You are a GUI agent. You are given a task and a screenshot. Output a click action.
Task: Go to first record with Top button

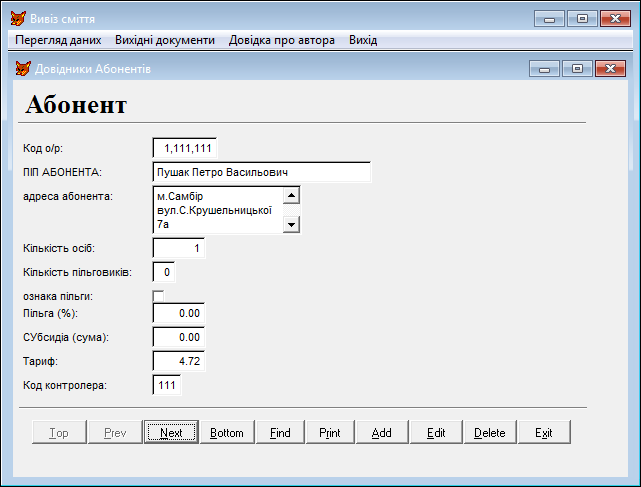click(59, 432)
